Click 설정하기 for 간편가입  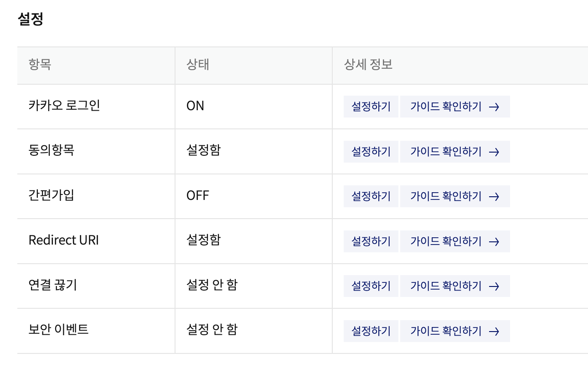371,196
